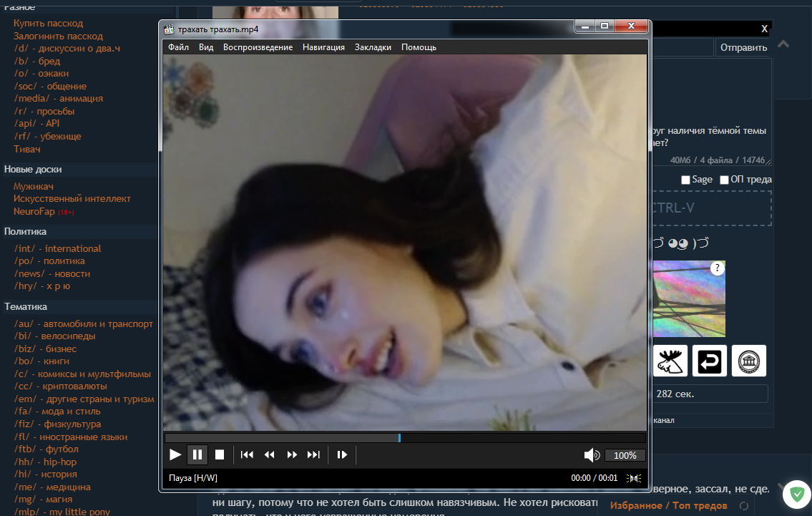Open the Залогинить пасскод link
812x516 pixels.
point(58,36)
